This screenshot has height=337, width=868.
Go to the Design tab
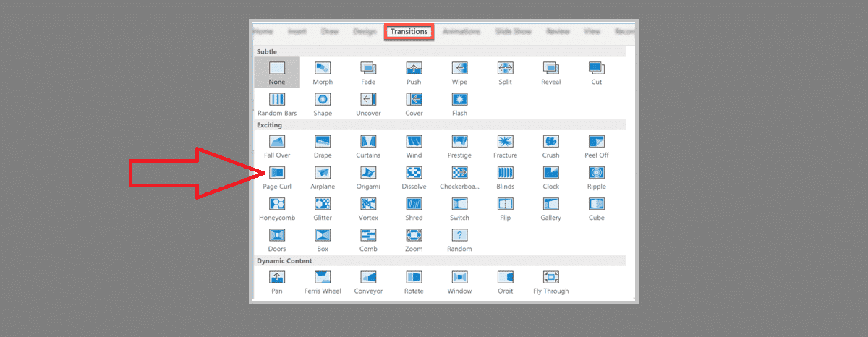(x=365, y=32)
